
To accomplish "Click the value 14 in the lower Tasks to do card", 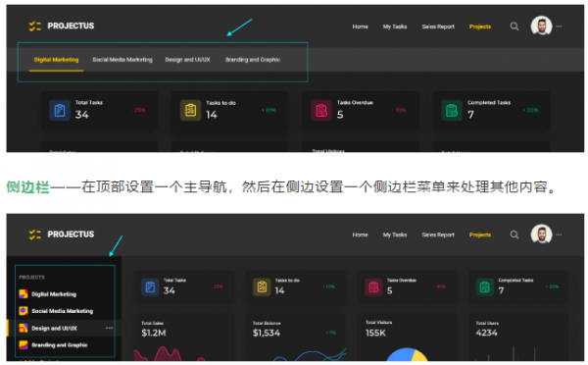I will point(279,290).
